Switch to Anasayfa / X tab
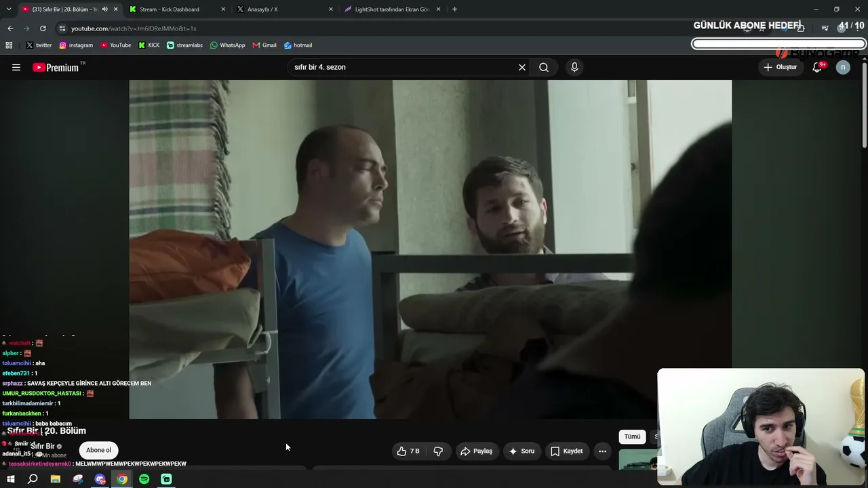This screenshot has height=488, width=868. (285, 9)
